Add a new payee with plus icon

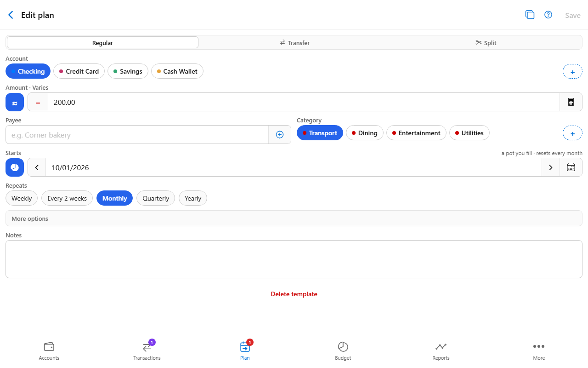(x=280, y=135)
